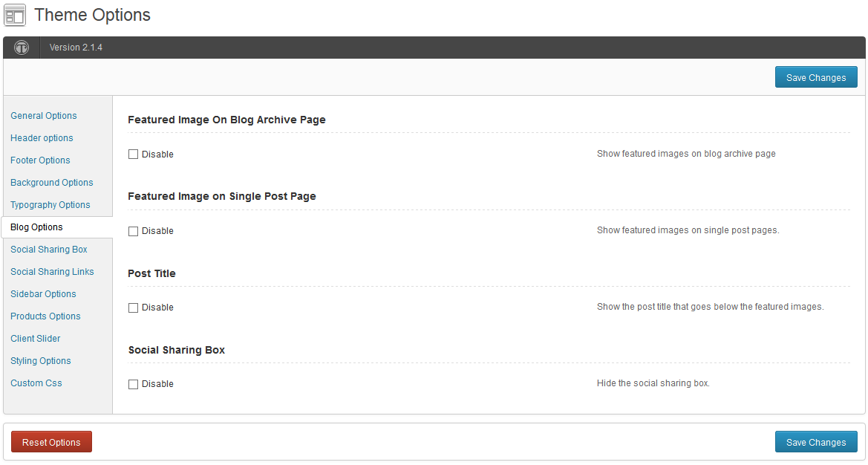Go to Footer Options section

pos(40,160)
